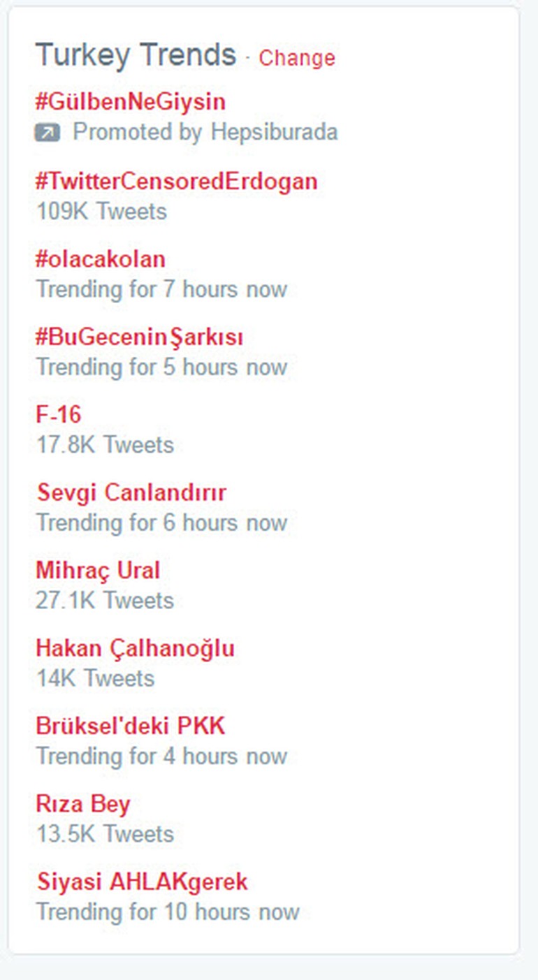Screen dimensions: 538x980
Task: Click the F-16 trending topic
Action: click(58, 415)
